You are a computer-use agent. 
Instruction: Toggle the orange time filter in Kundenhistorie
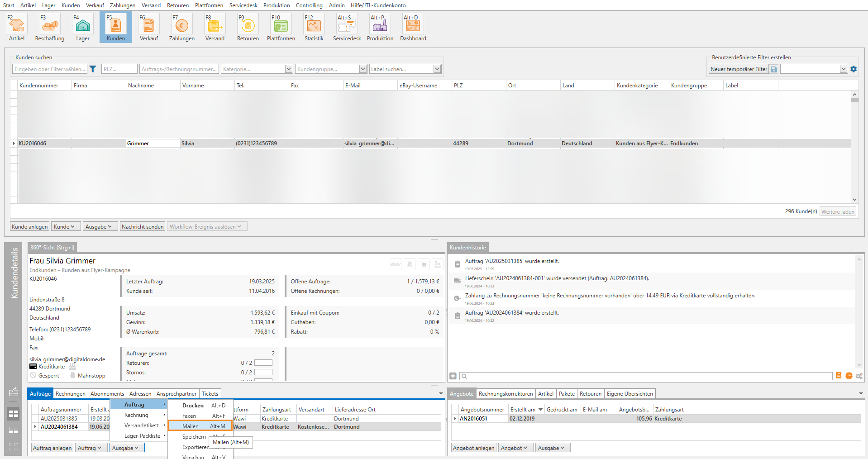(x=849, y=376)
